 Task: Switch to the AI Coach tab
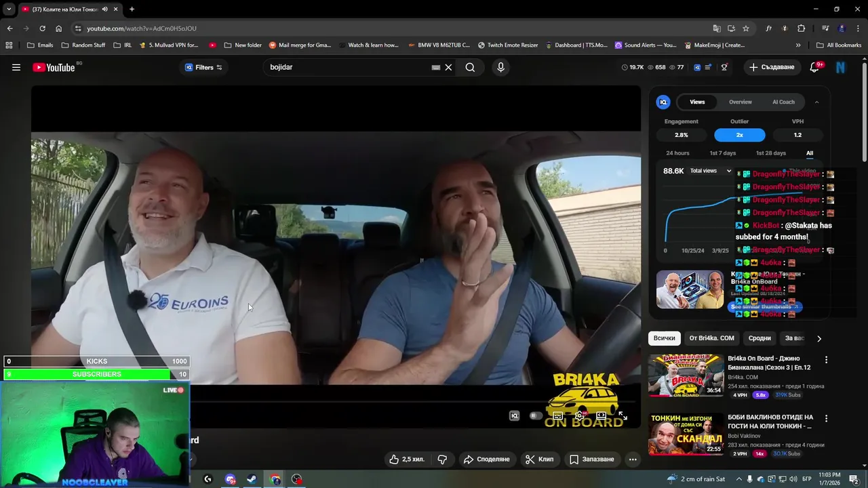coord(783,102)
